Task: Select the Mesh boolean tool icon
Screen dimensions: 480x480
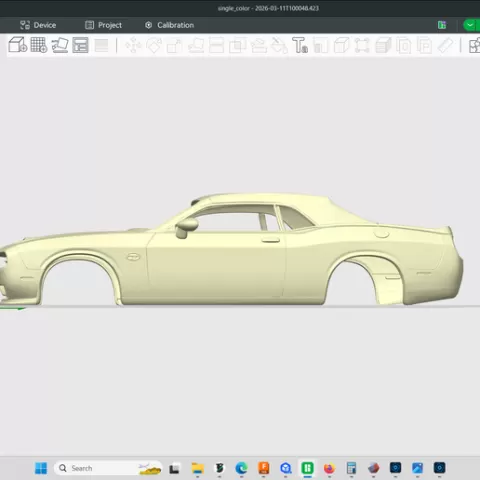Action: [x=237, y=45]
